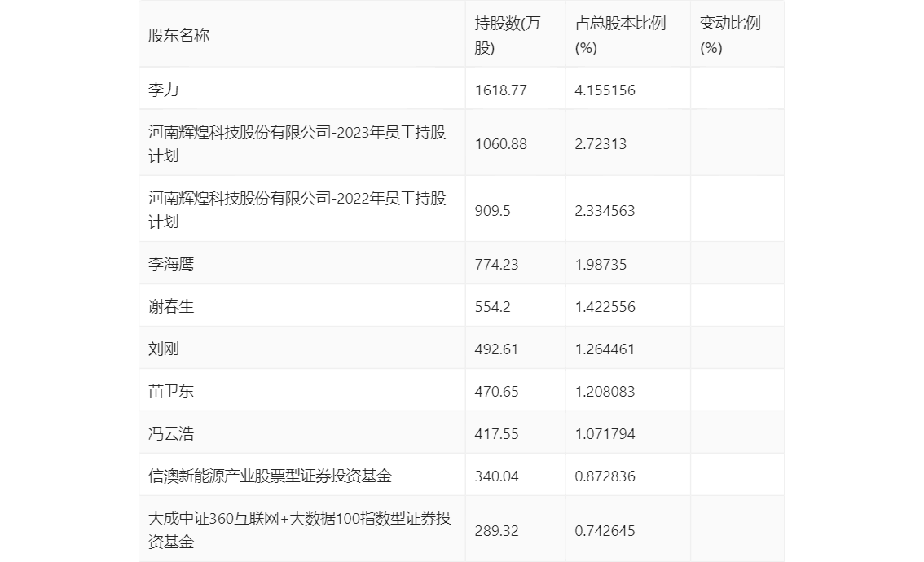
Task: Select the percentage 2.334563
Action: click(605, 210)
